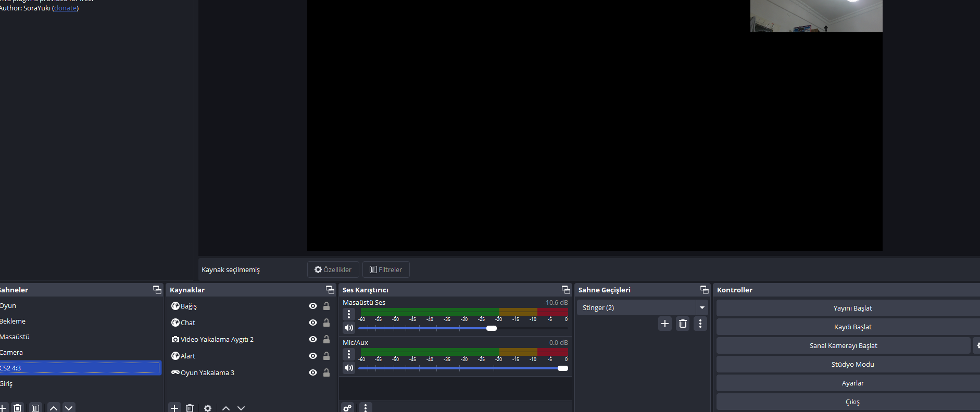Toggle visibility of Oyun Yakalama 3
980x412 pixels.
[x=313, y=372]
